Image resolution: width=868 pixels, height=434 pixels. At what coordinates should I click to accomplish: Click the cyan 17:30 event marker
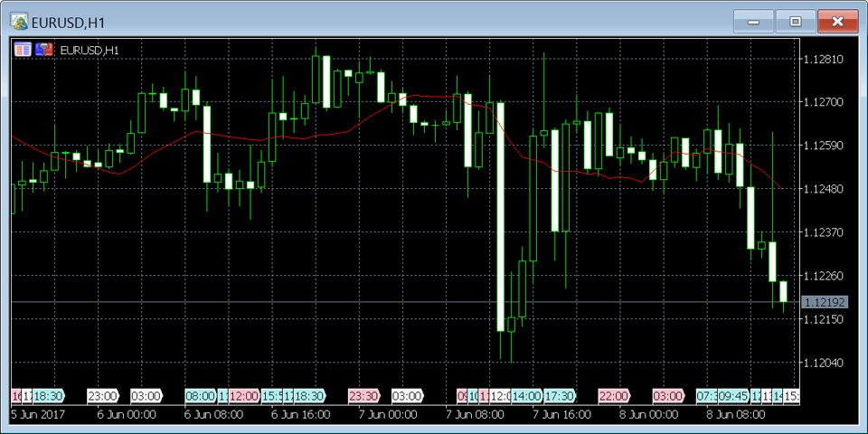[x=560, y=396]
